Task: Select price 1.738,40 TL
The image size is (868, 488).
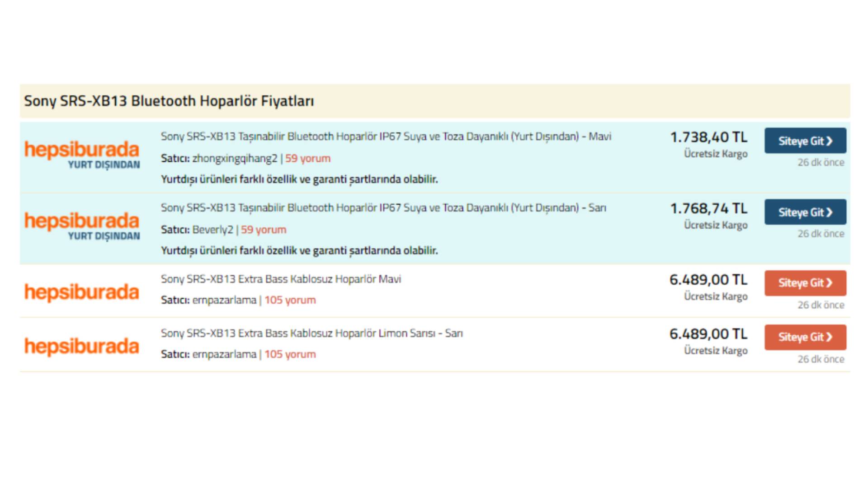Action: (x=708, y=137)
